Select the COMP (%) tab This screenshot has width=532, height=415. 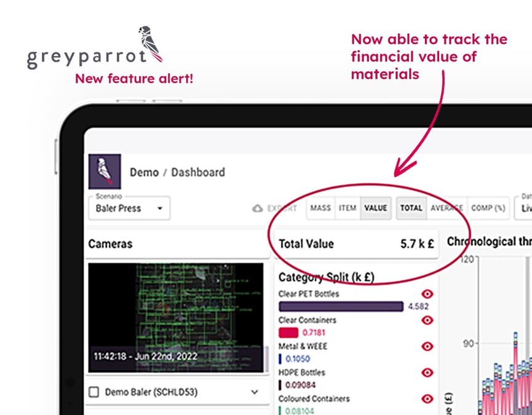[x=488, y=208]
